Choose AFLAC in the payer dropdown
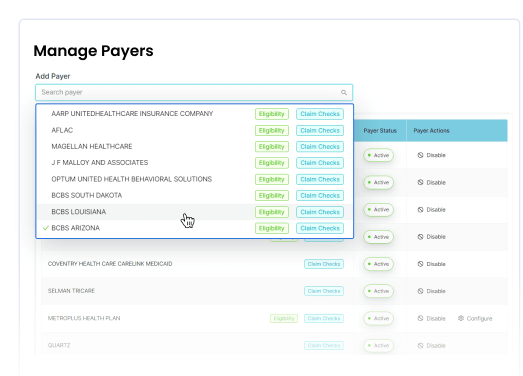The image size is (523, 376). [x=194, y=130]
